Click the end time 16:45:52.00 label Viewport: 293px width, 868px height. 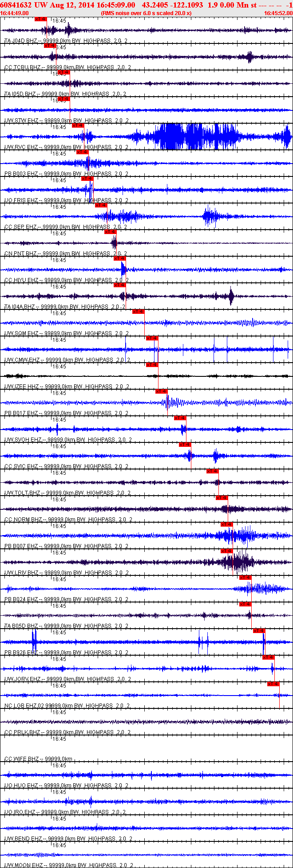[x=278, y=13]
